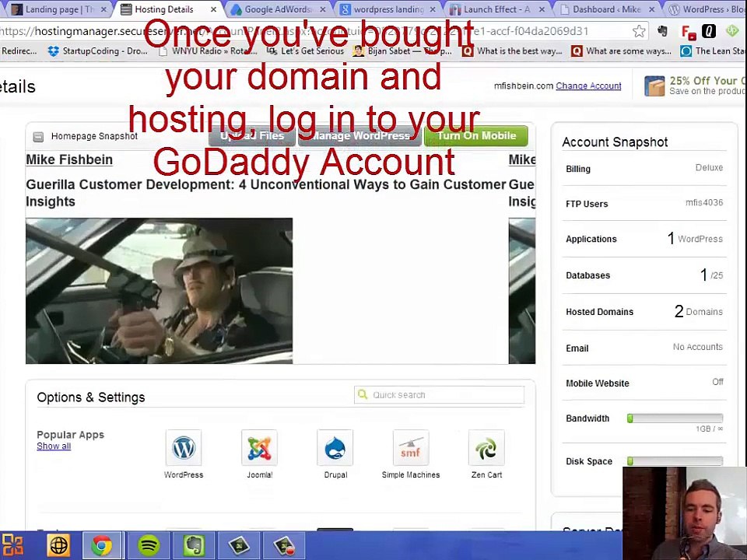747x560 pixels.
Task: Click the Bandwidth usage bar
Action: click(675, 418)
